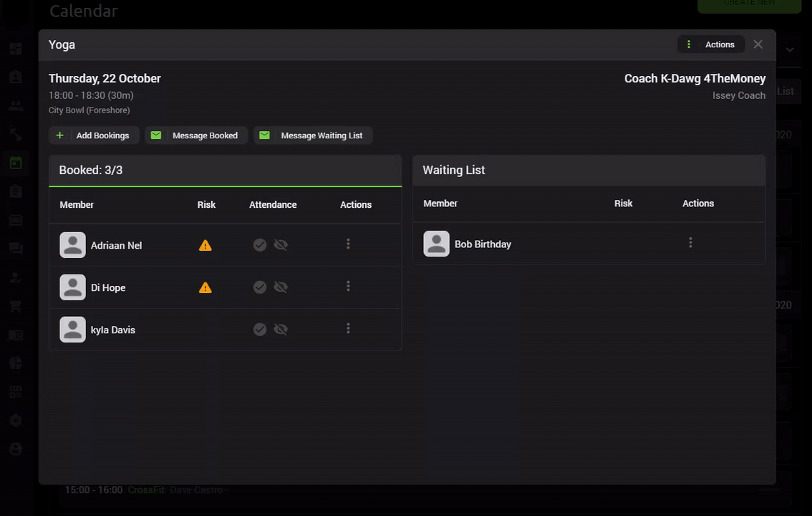The height and width of the screenshot is (516, 812).
Task: Mark Adriaan Nel as no-show with the crossed-eye icon
Action: [281, 244]
